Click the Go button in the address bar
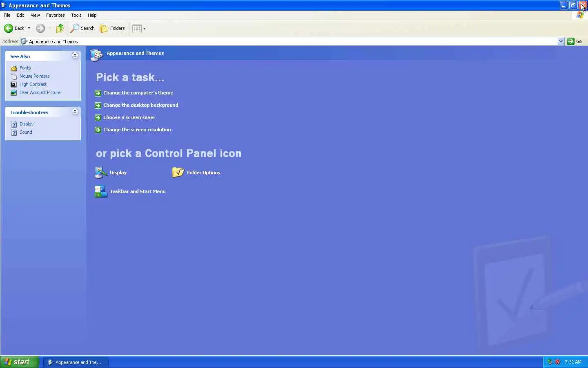 [575, 41]
